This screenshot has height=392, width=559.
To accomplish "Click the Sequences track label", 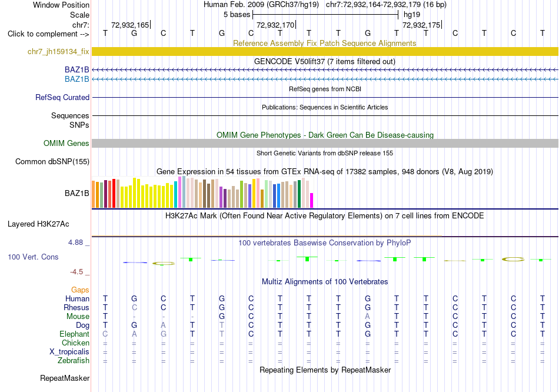I will (70, 115).
